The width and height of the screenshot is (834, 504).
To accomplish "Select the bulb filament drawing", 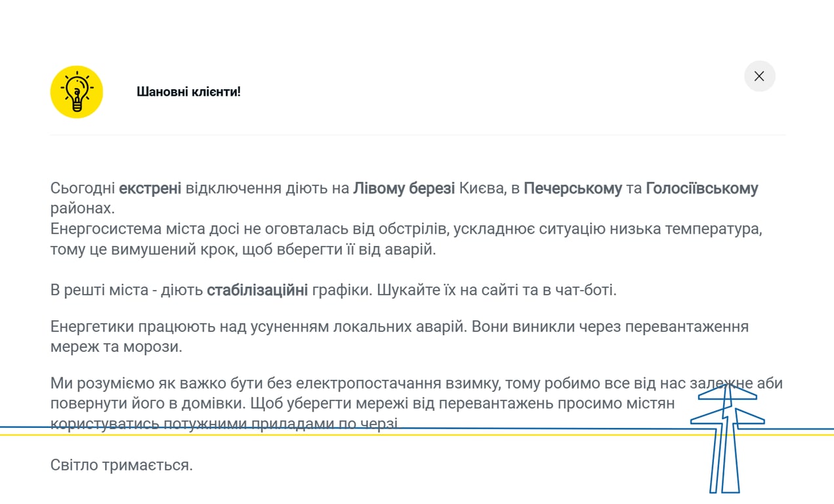I will tap(77, 92).
